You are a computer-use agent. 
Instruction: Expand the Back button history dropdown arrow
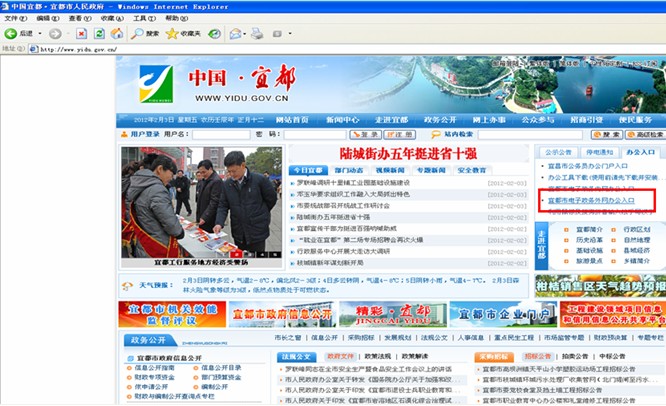click(40, 33)
